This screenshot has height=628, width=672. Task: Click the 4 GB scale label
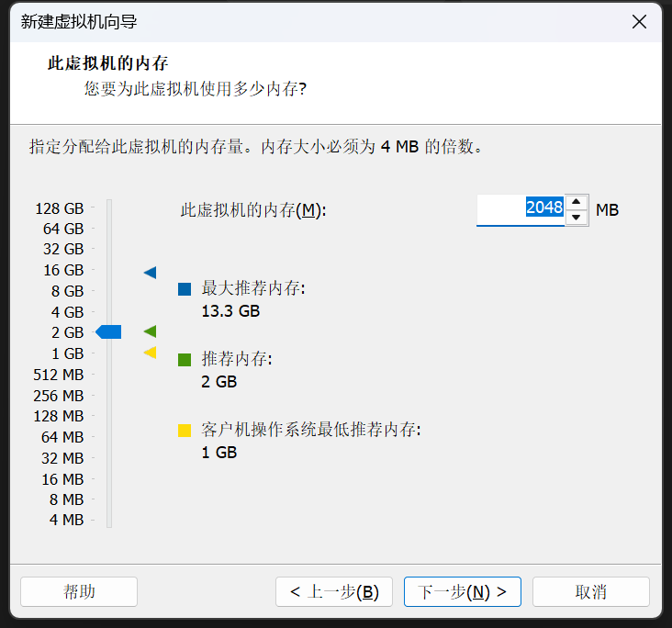[67, 312]
